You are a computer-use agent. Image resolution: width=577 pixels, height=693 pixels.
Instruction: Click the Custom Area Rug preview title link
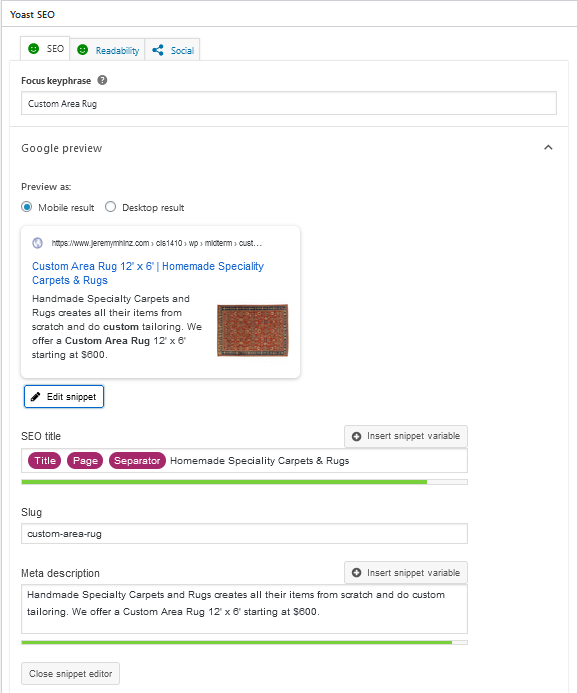pyautogui.click(x=148, y=273)
